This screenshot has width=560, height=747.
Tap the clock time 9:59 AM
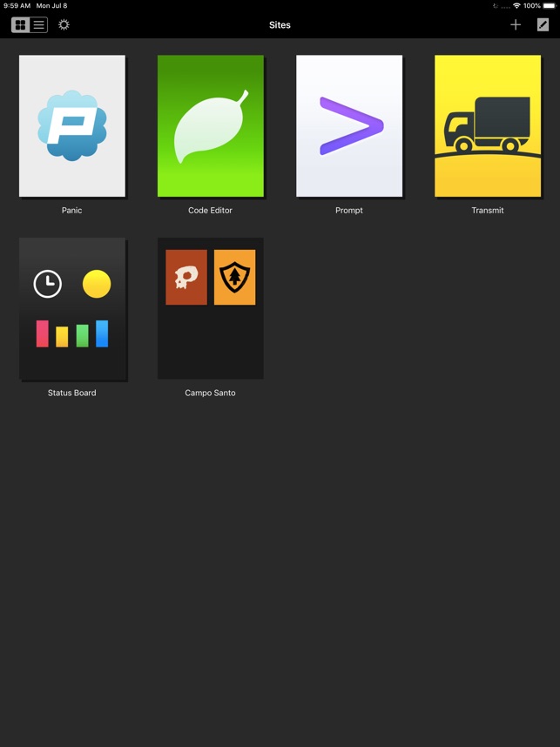tap(17, 6)
